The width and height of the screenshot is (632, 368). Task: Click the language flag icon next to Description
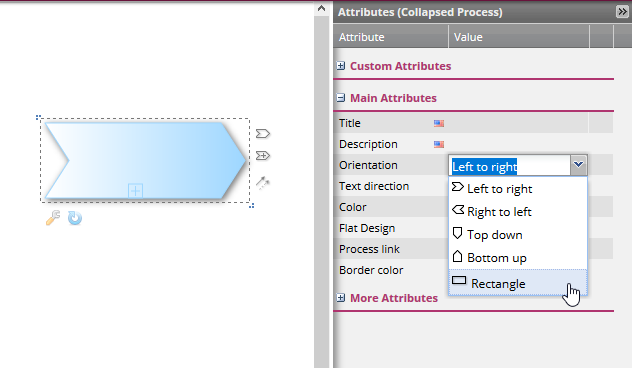[x=439, y=144]
